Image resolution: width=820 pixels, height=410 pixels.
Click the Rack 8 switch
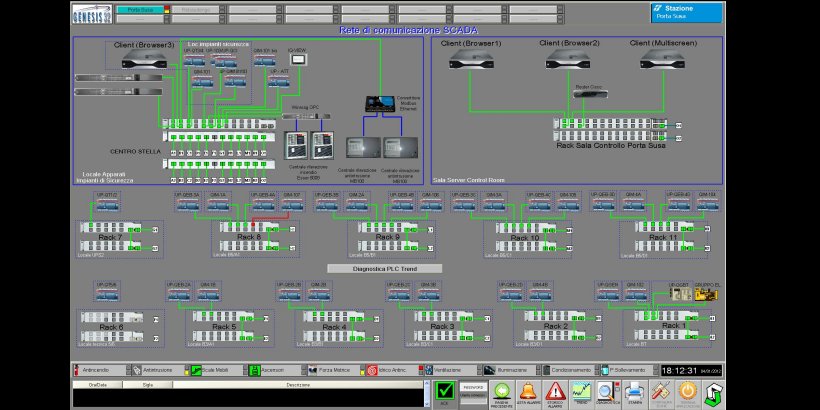[249, 236]
